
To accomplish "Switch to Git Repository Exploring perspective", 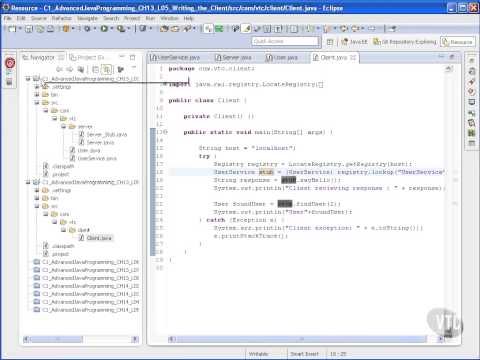I will click(x=405, y=42).
